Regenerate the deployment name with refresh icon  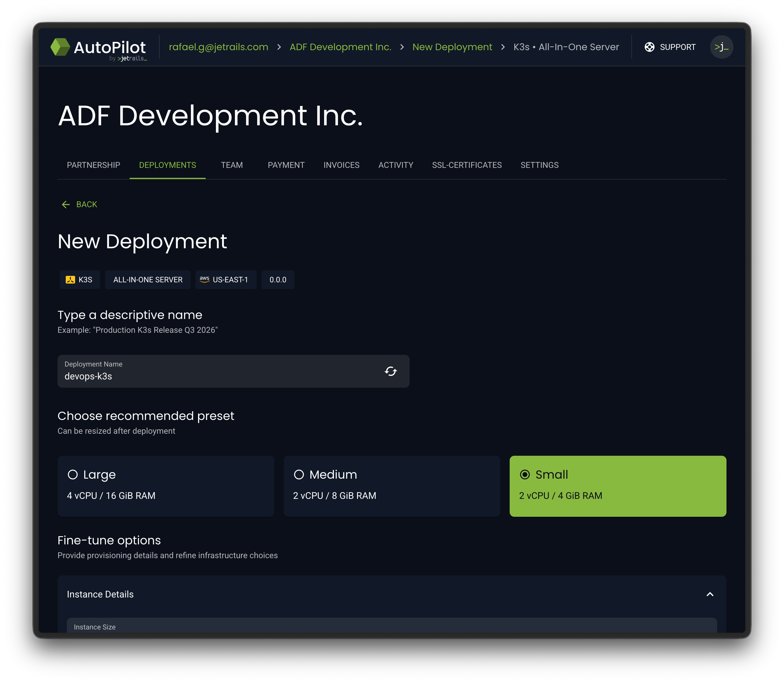(x=391, y=371)
